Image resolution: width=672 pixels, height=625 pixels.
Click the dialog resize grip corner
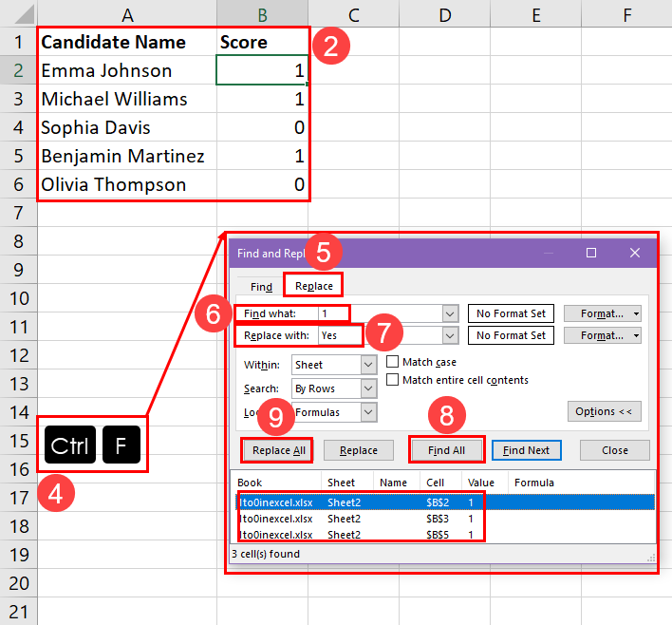(651, 558)
